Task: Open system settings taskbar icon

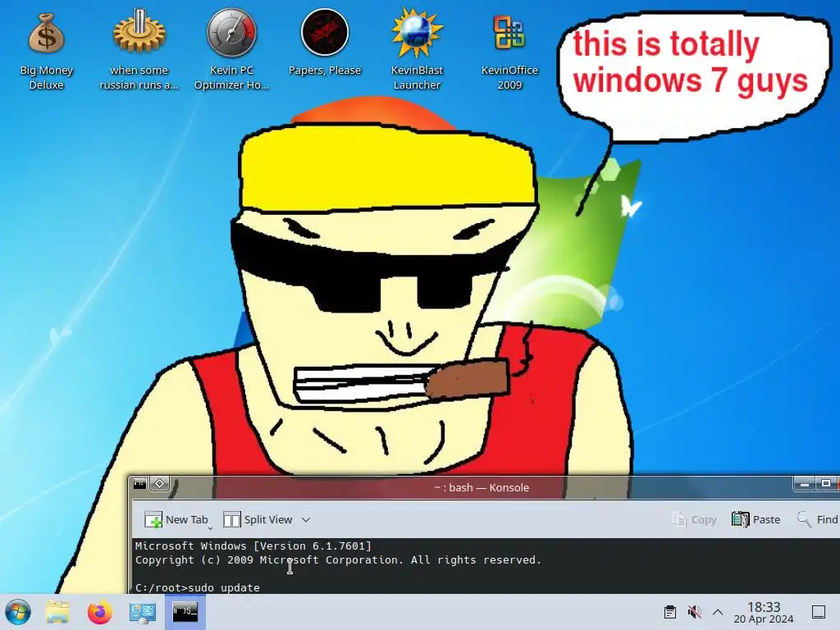Action: point(143,612)
